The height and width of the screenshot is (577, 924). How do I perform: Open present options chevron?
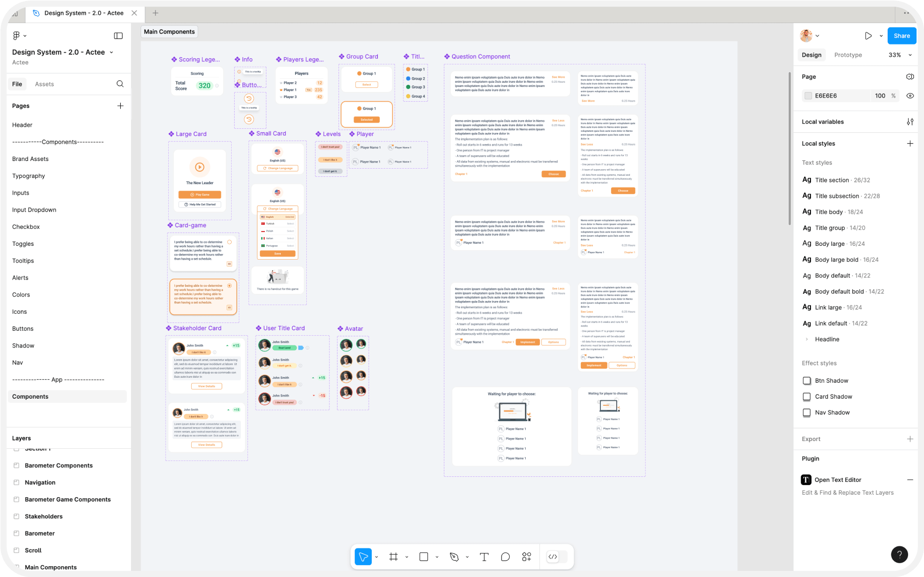[881, 36]
